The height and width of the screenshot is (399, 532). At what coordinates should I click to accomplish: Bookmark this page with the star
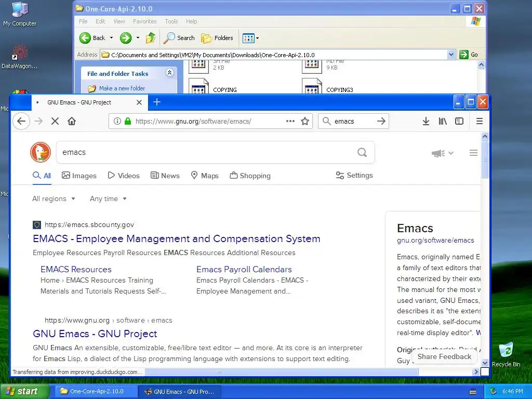[305, 121]
